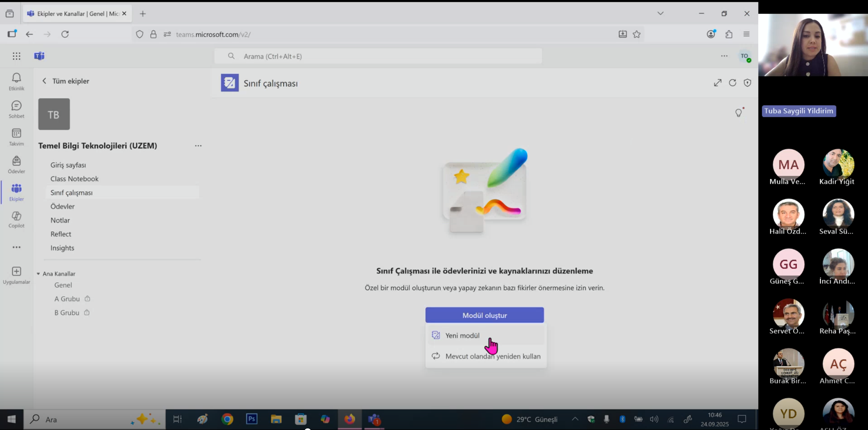Click the Uygulamalar apps plus icon

pos(16,271)
